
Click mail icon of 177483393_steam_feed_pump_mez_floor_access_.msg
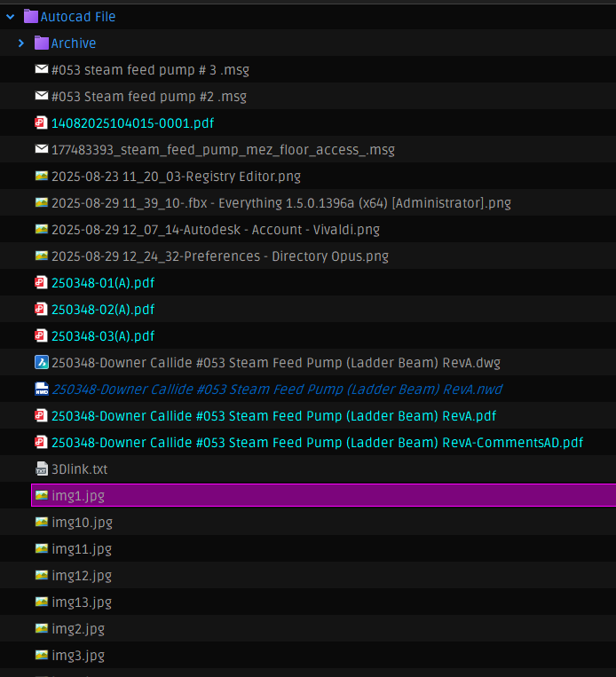click(x=42, y=149)
